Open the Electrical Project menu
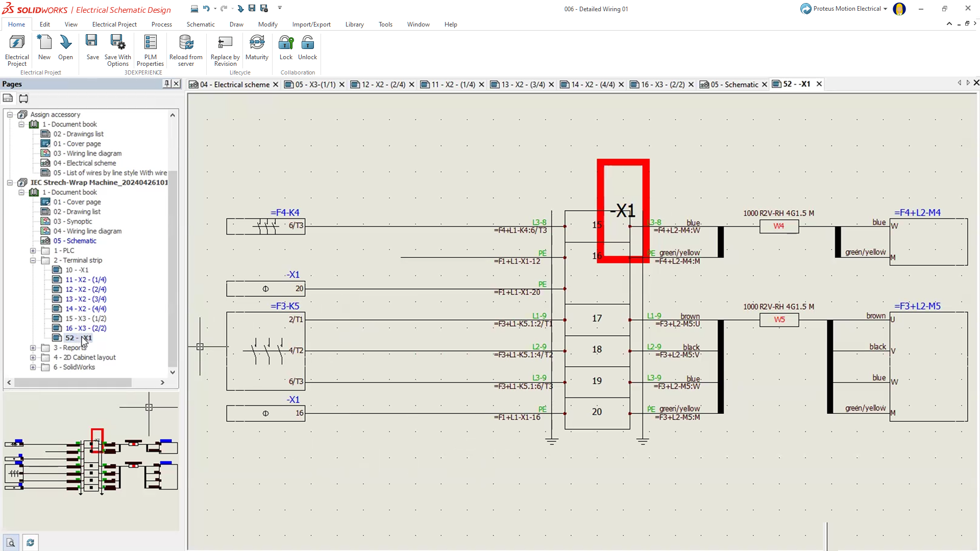980x551 pixels. 114,24
